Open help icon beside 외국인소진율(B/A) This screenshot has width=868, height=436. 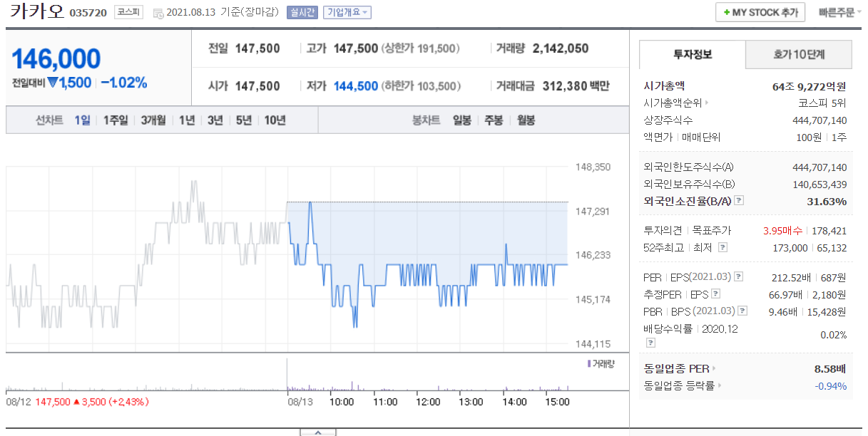739,201
